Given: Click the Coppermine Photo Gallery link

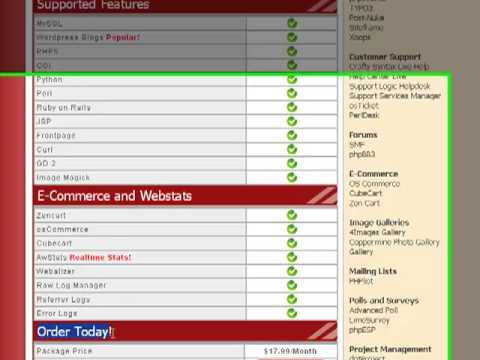Looking at the screenshot, I should point(394,242).
